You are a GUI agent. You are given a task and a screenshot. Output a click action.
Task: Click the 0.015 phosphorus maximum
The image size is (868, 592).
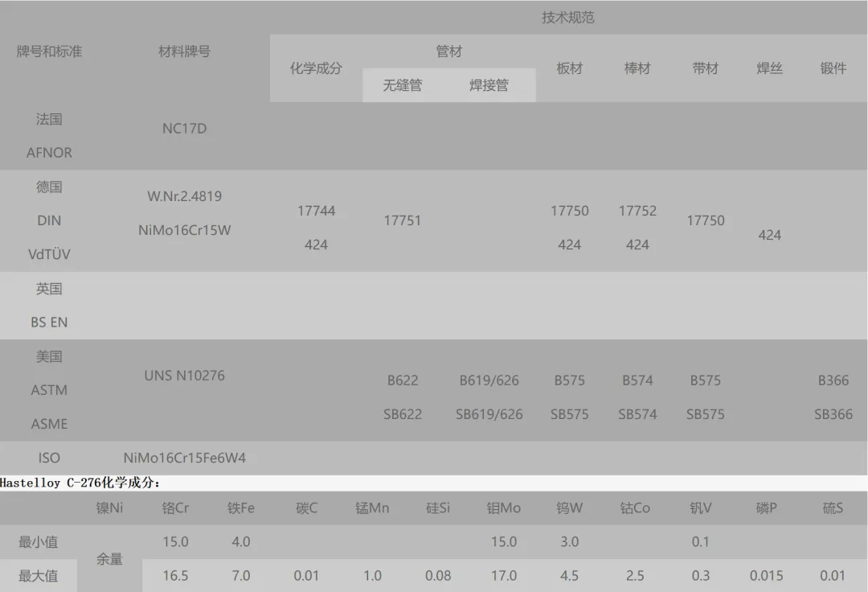coord(766,576)
